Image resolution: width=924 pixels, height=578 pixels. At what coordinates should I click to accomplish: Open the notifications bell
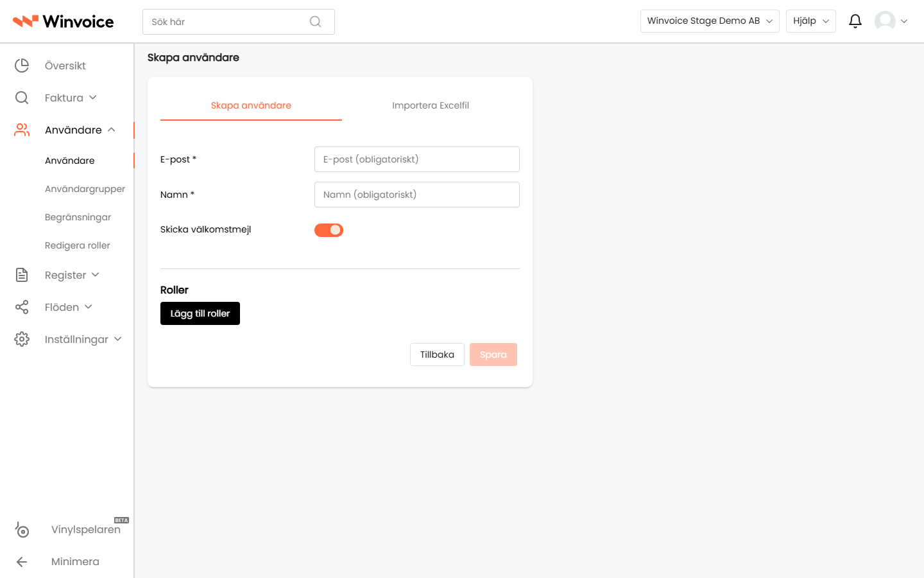pyautogui.click(x=855, y=21)
